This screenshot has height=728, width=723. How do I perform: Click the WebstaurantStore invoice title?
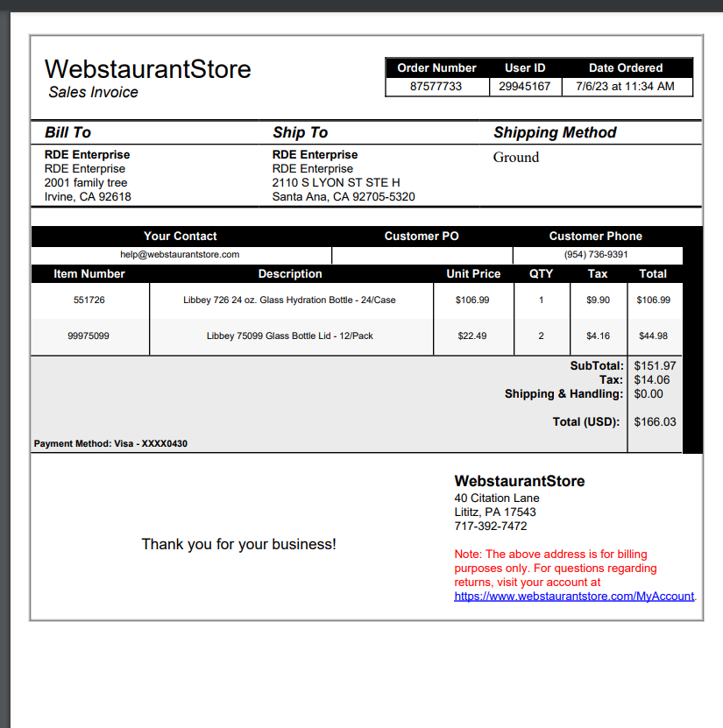point(147,69)
